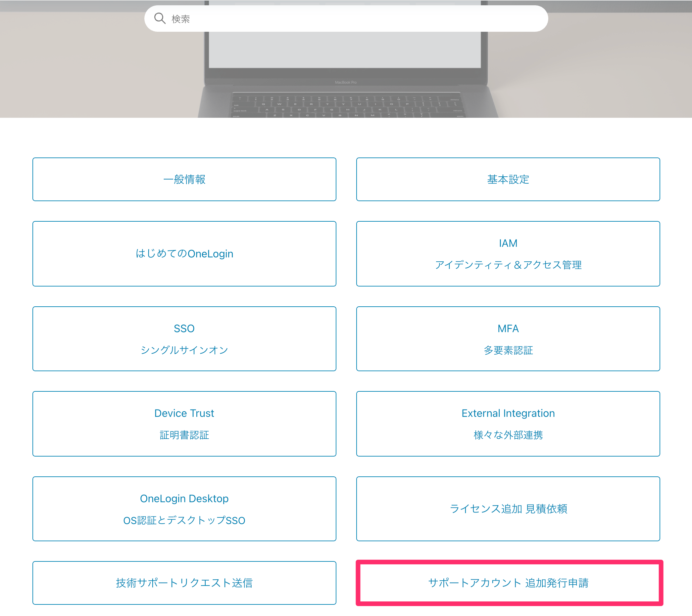692x616 pixels.
Task: Open the 基本設定 category
Action: point(508,179)
